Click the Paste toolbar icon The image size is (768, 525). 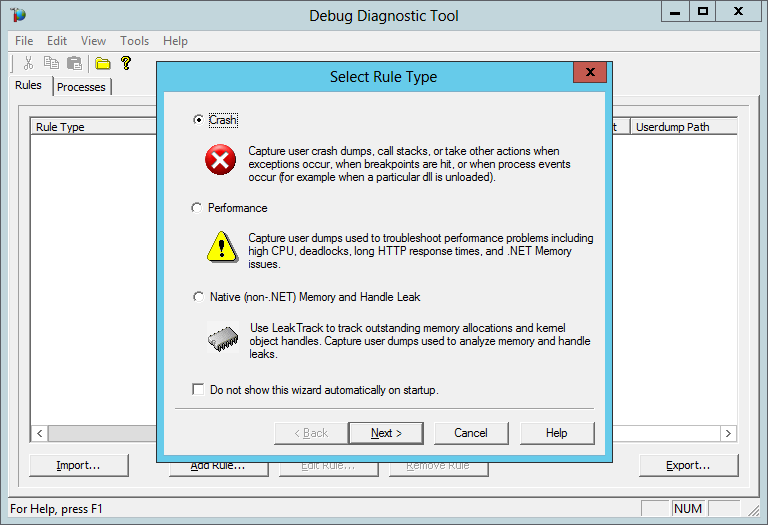(x=74, y=63)
